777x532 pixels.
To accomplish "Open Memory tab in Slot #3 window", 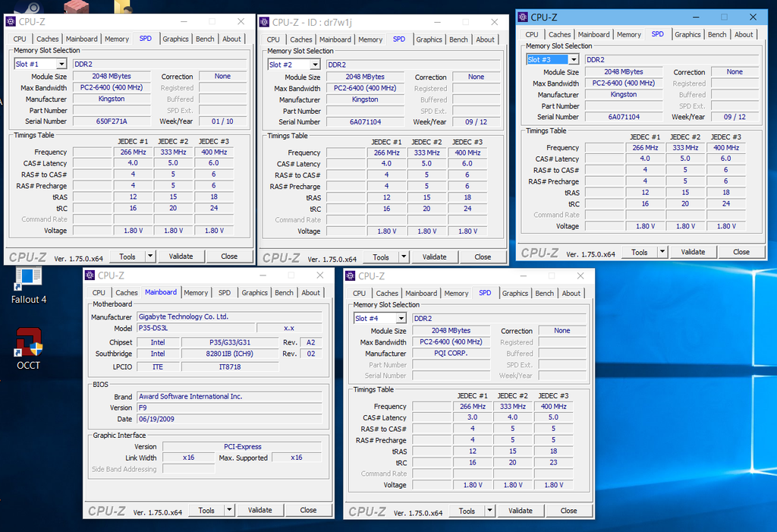I will 629,34.
